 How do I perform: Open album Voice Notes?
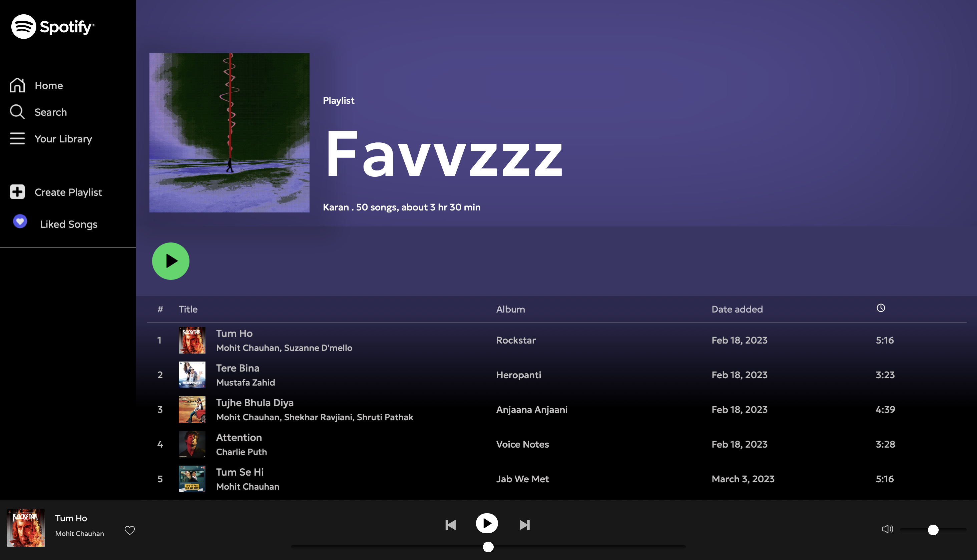(522, 444)
